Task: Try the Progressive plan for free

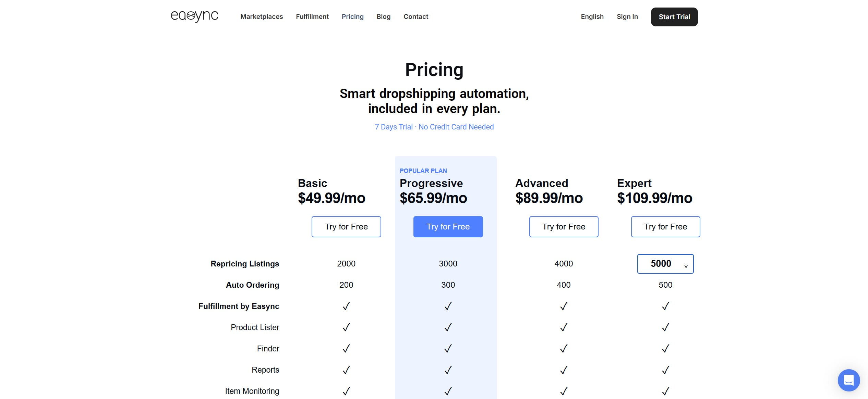Action: point(448,227)
